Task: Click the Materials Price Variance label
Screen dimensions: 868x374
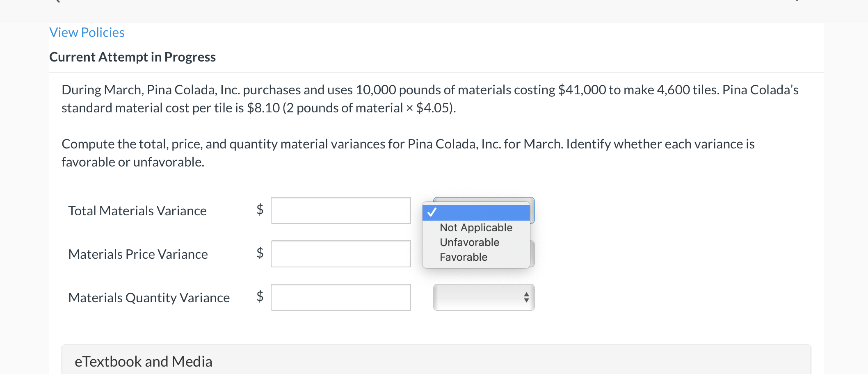Action: [138, 254]
